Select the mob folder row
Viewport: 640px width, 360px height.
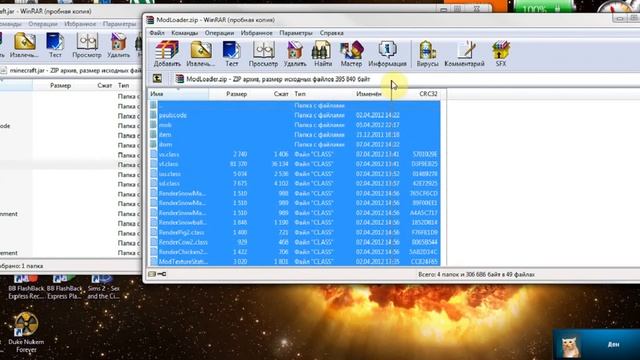295,125
